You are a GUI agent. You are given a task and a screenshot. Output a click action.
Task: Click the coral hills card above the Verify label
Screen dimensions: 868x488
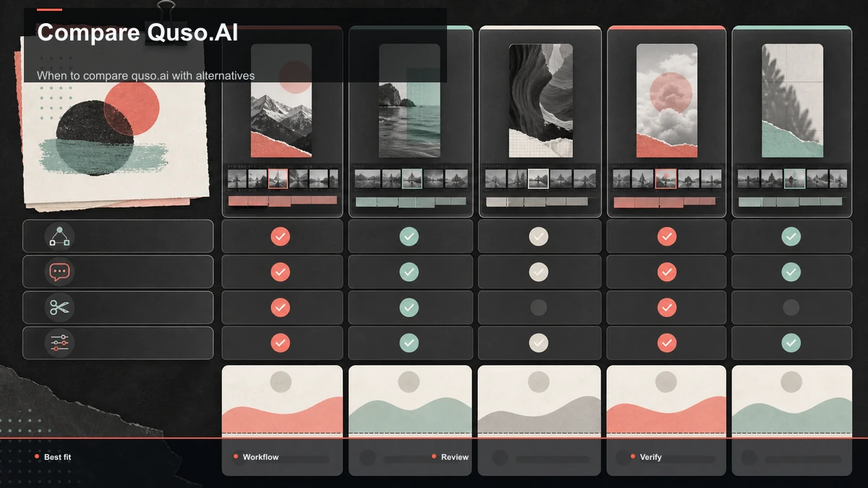tap(666, 401)
